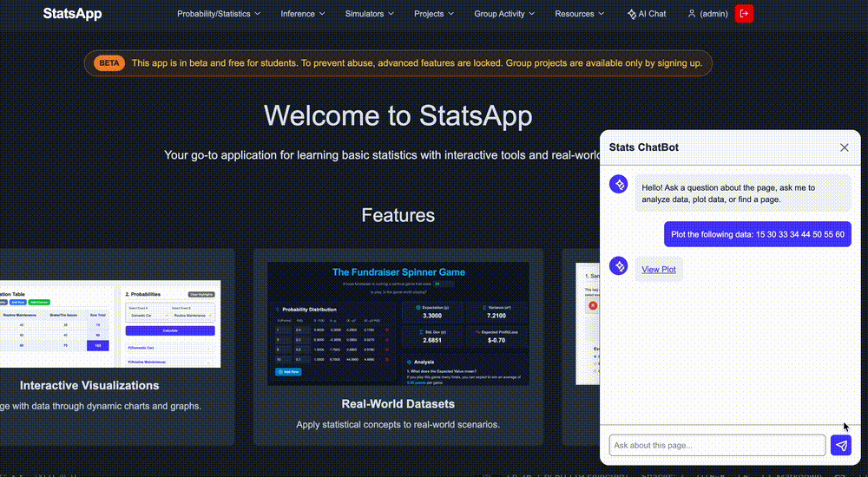
Task: Open the Group Activity menu
Action: tap(504, 14)
